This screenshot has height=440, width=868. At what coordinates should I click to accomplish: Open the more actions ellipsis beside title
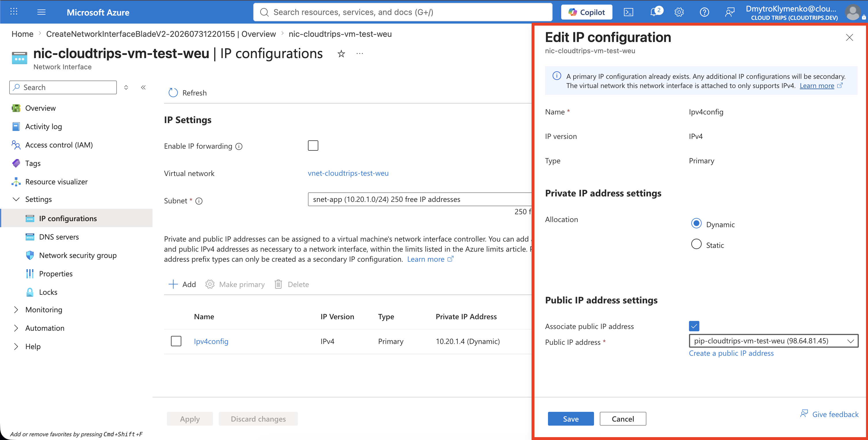pyautogui.click(x=359, y=53)
